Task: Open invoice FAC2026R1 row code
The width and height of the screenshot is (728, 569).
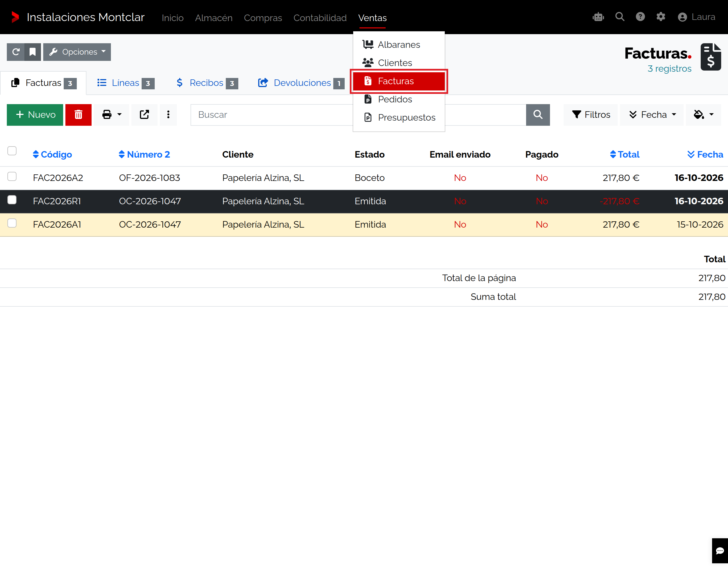Action: [57, 201]
